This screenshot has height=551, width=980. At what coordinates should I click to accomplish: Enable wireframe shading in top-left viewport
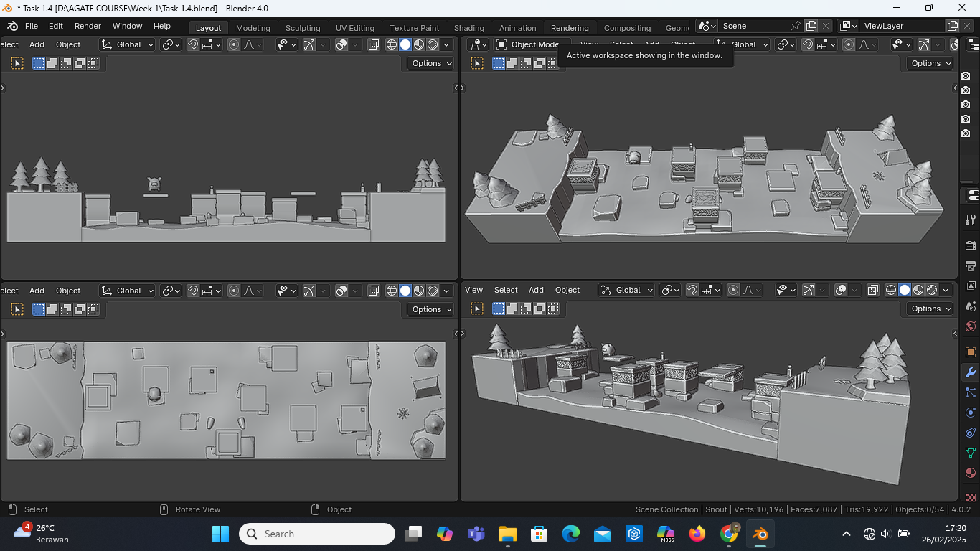(392, 44)
